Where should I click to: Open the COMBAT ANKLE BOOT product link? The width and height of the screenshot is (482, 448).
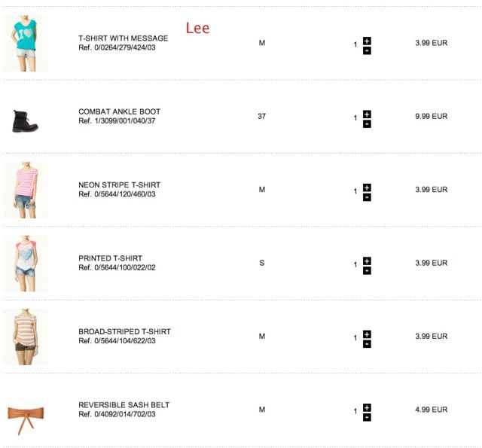pyautogui.click(x=119, y=111)
